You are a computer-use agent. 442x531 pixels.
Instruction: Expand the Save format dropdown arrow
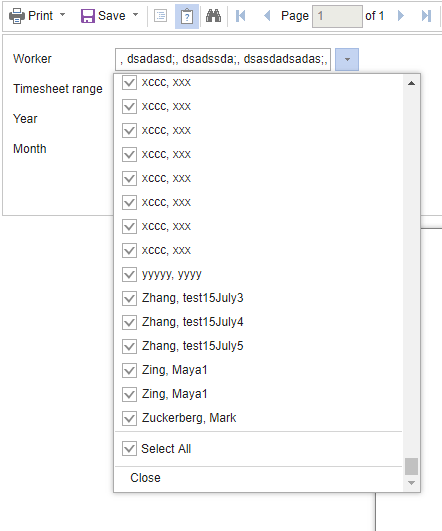point(135,15)
